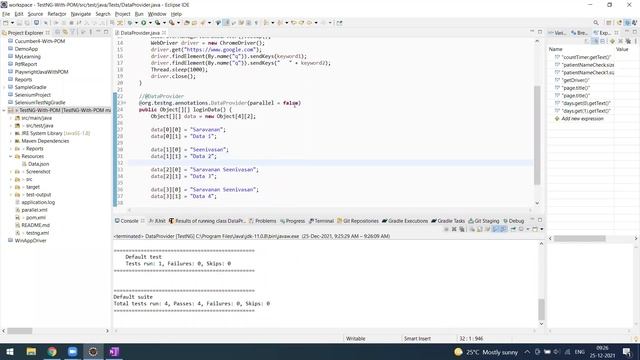Click the editor vertical scrollbar
Image resolution: width=640 pixels, height=360 pixels.
click(537, 135)
